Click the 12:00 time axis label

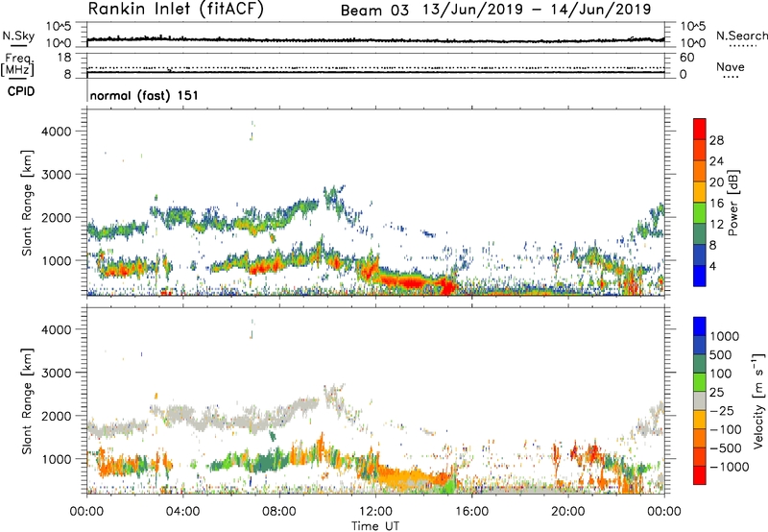pyautogui.click(x=375, y=511)
